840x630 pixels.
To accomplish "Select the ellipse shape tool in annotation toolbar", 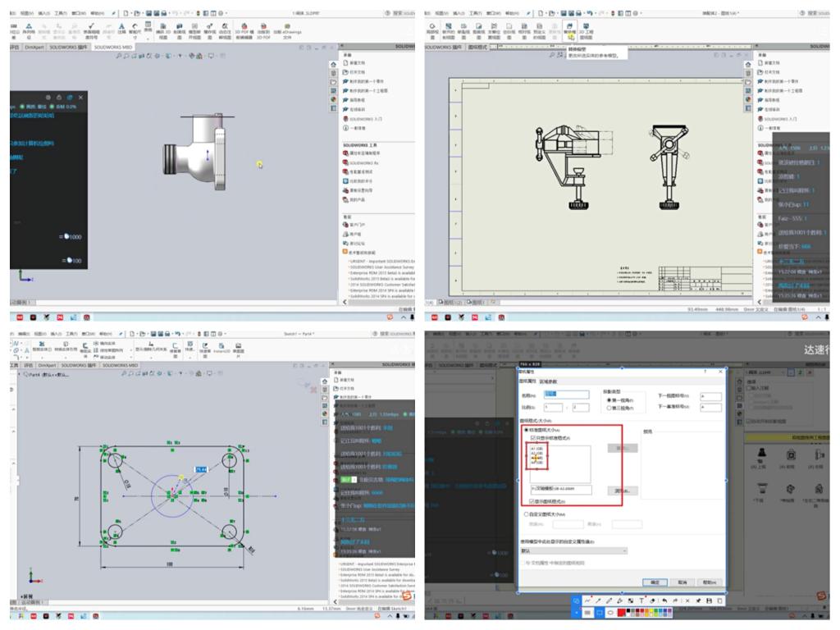I will [x=612, y=612].
